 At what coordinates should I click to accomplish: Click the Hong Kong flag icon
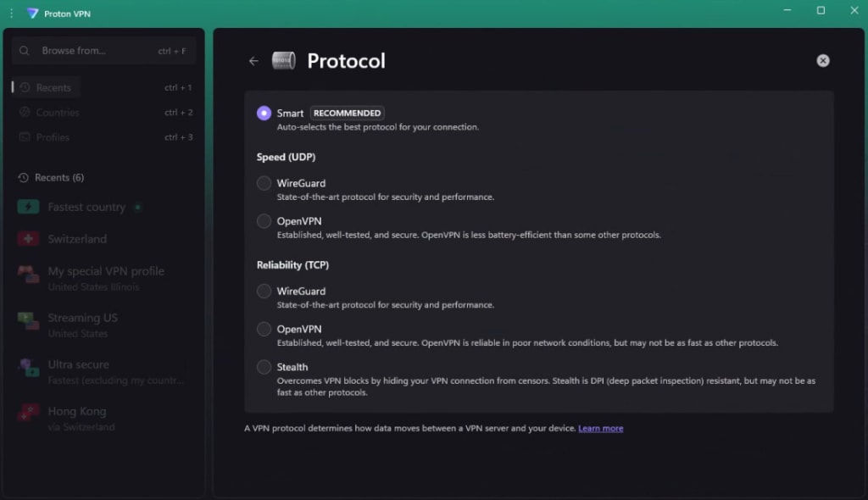click(x=28, y=412)
